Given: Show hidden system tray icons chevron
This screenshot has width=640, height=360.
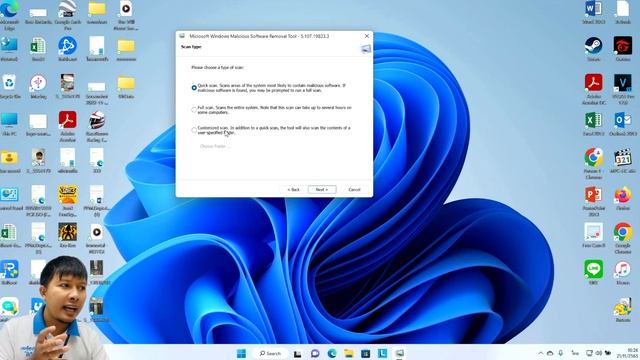Looking at the screenshot, I should (x=540, y=353).
